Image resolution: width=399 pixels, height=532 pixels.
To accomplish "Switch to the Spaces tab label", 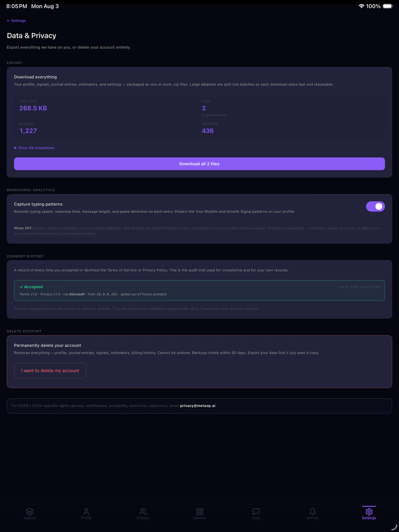I will click(199, 518).
